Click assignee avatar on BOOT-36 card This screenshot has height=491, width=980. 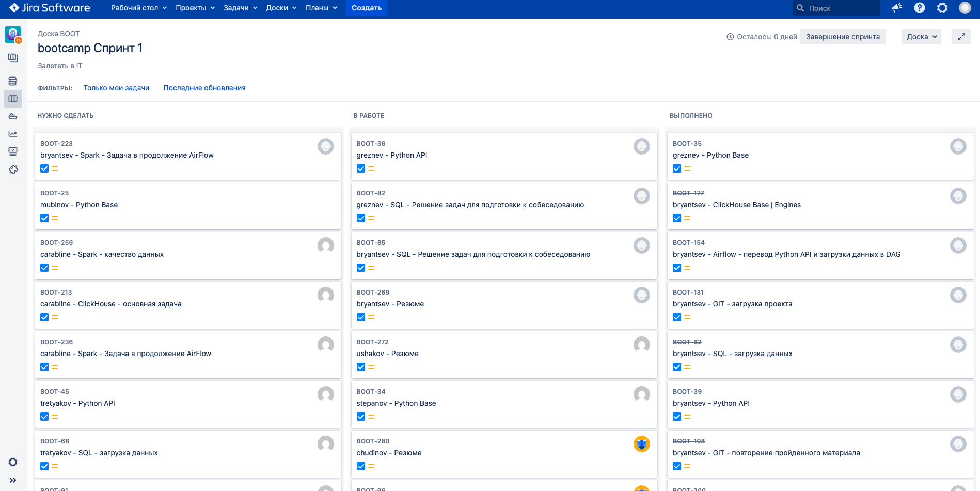[x=642, y=146]
